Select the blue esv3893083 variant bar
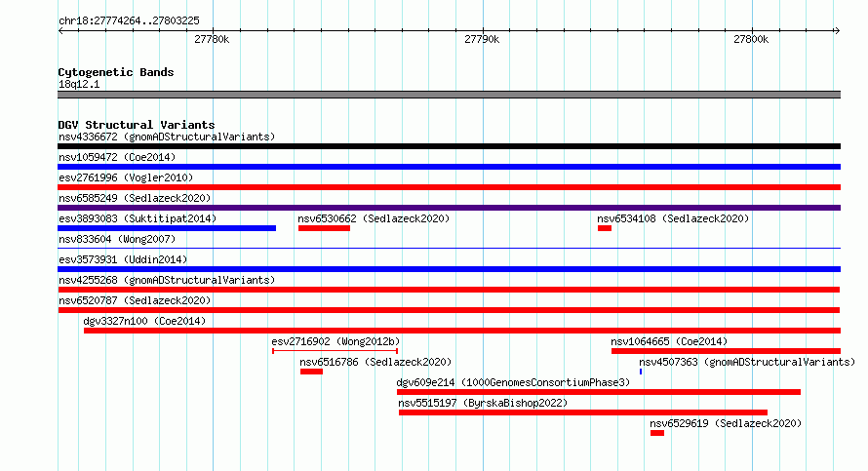Viewport: 868px width, 471px height. pyautogui.click(x=167, y=228)
